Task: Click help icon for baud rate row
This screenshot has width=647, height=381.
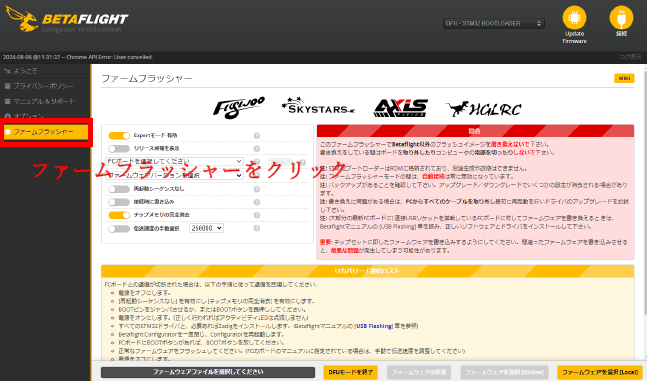Action: tap(257, 228)
